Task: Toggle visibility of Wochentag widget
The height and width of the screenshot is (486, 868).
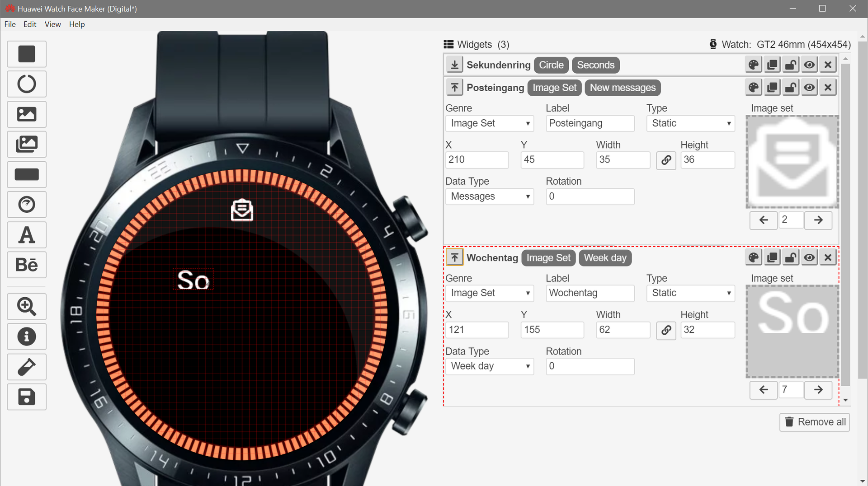Action: 809,257
